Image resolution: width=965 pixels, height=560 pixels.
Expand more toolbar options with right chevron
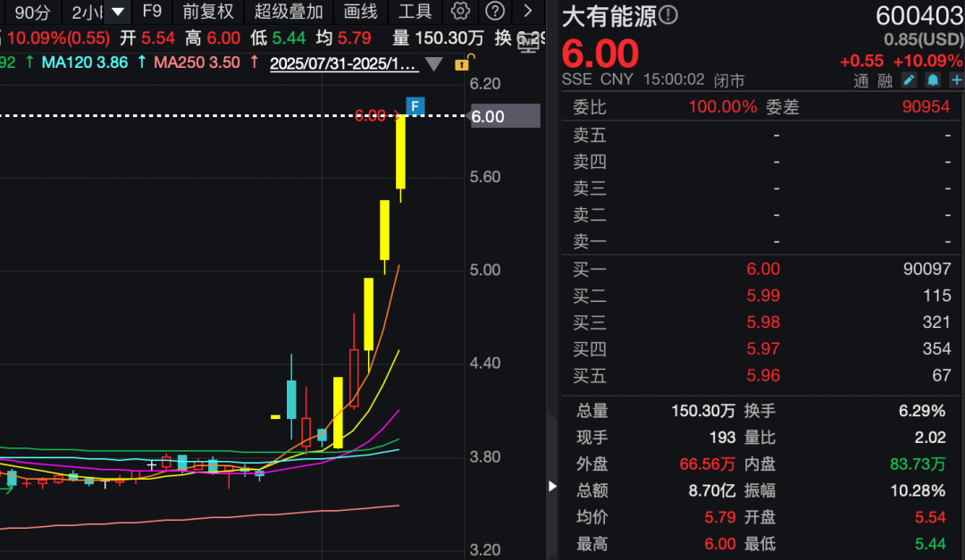coord(528,12)
